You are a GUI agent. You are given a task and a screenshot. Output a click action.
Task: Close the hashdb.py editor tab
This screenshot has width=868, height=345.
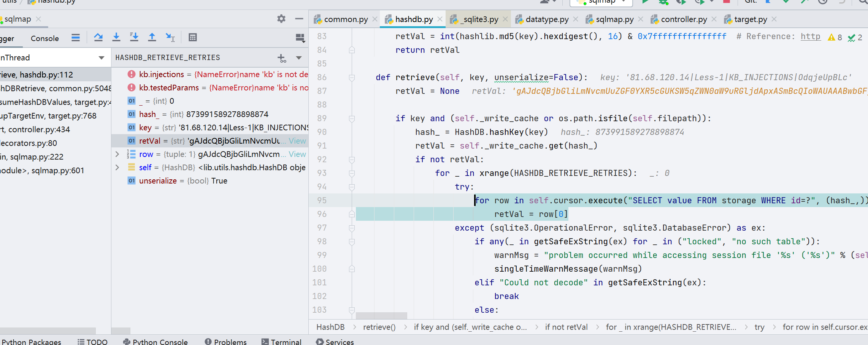pos(440,19)
